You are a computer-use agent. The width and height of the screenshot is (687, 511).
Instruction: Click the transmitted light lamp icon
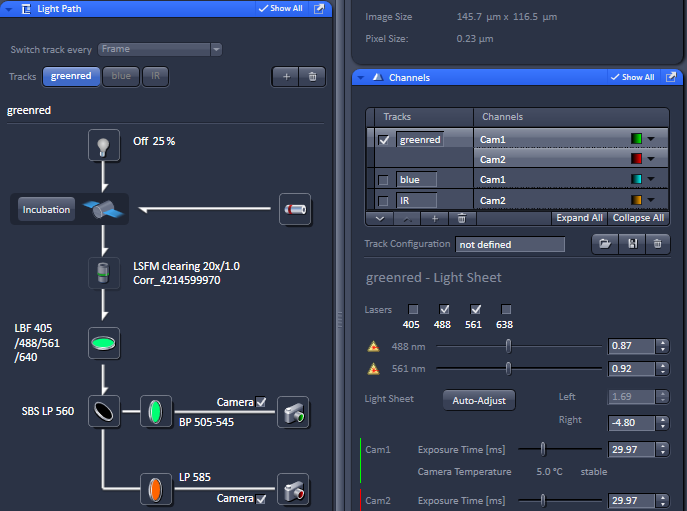pyautogui.click(x=103, y=145)
